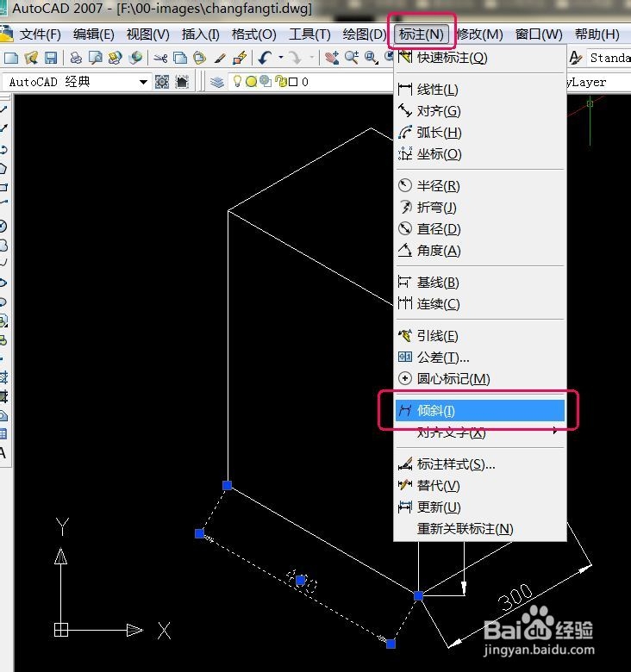Click the My Workspace house icon
The width and height of the screenshot is (631, 672).
[182, 82]
